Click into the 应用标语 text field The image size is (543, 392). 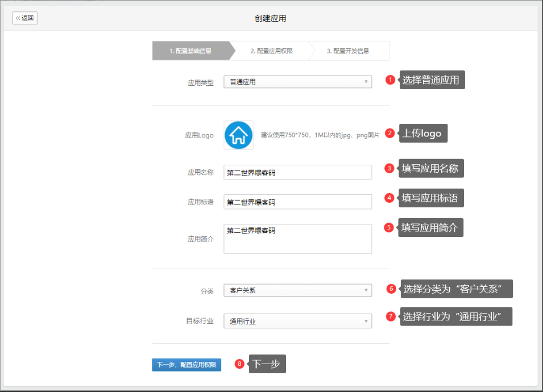point(297,202)
